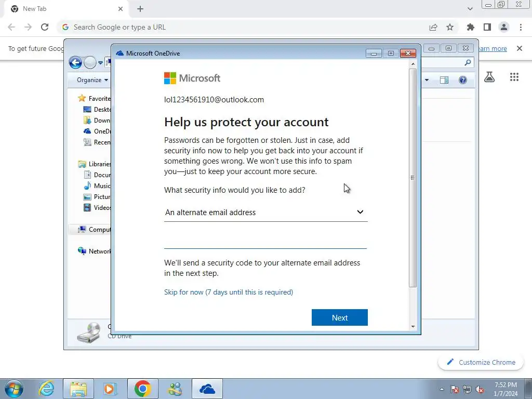Click CD Drive icon in Explorer details pane
This screenshot has height=399, width=532.
click(89, 332)
